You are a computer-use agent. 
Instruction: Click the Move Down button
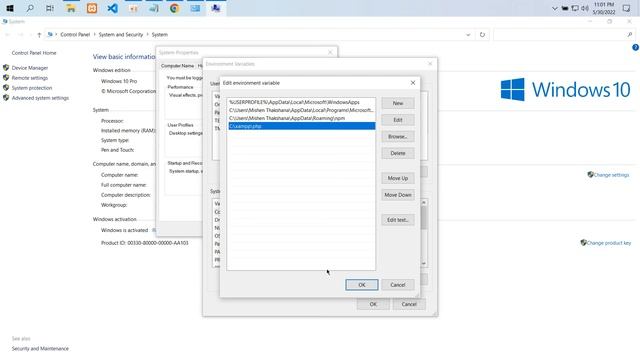point(398,195)
